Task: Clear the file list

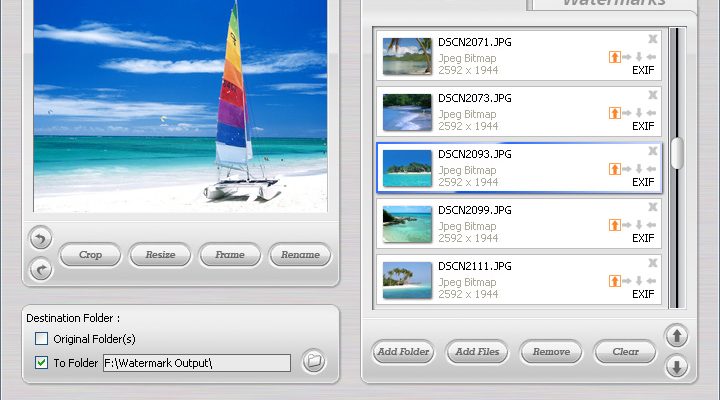Action: pos(625,352)
